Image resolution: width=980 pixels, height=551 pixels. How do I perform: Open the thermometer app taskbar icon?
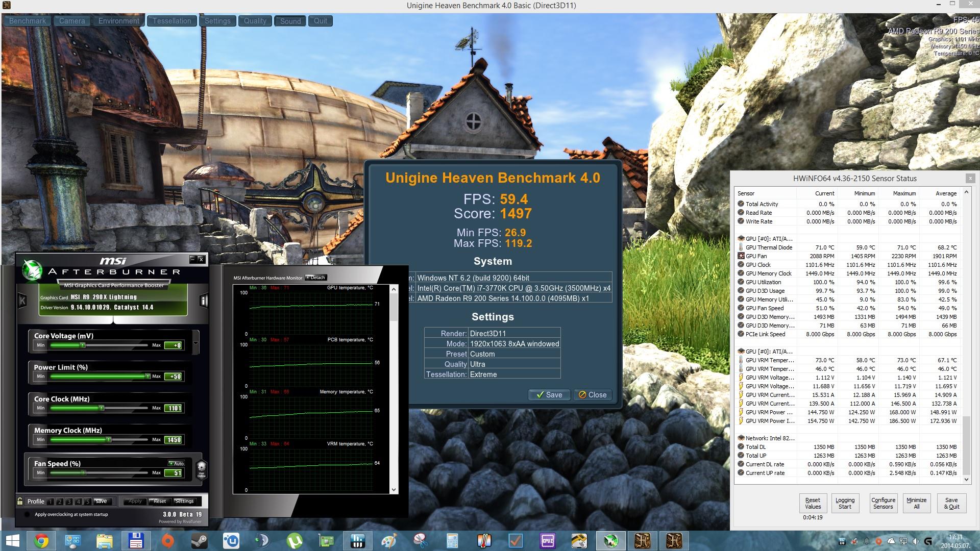pyautogui.click(x=484, y=541)
